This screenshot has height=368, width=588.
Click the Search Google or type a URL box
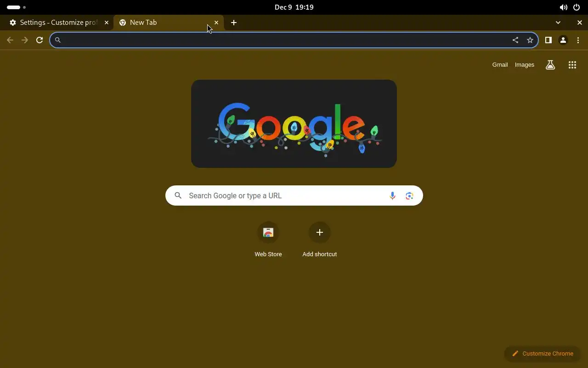click(294, 195)
